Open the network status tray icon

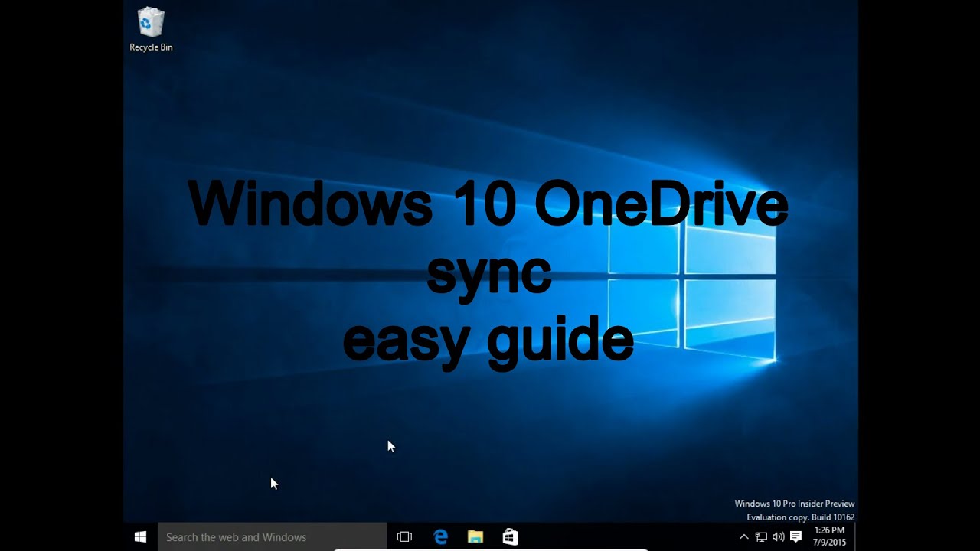[761, 537]
